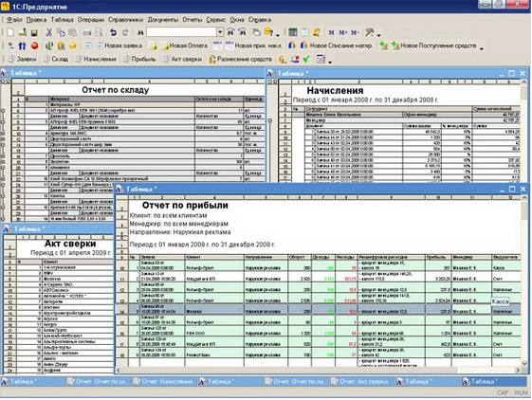Switch to the Отчет: Начисления taskbar tab
The width and height of the screenshot is (532, 400).
(163, 382)
